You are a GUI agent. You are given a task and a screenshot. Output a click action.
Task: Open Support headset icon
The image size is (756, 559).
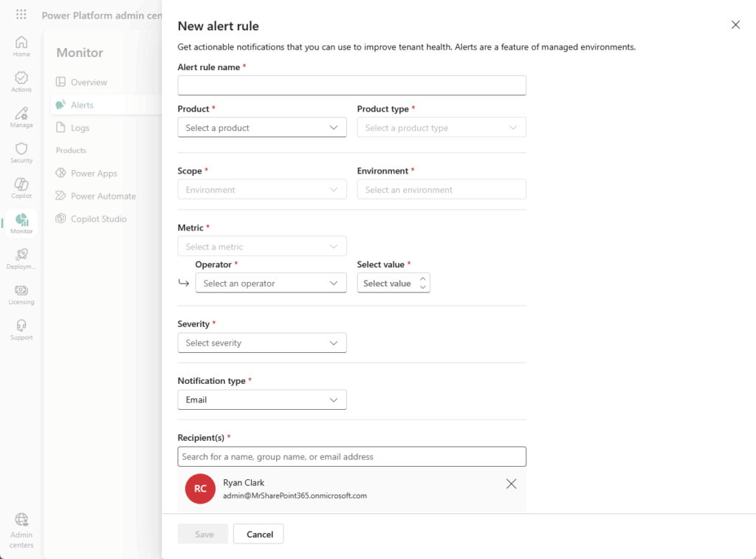pos(21,325)
